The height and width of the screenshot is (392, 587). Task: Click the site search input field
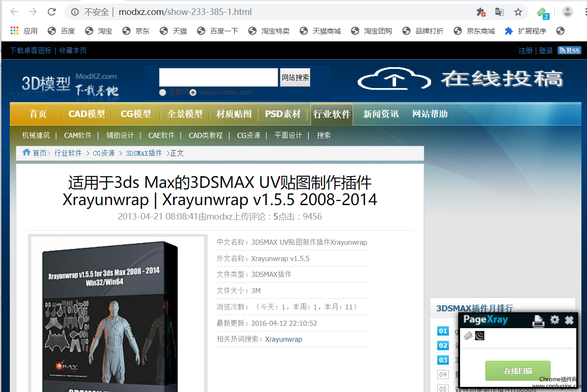tap(218, 77)
